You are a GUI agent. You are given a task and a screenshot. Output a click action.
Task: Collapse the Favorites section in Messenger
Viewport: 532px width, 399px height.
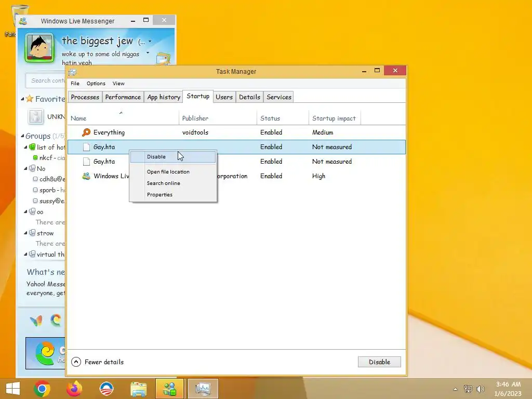tap(22, 99)
